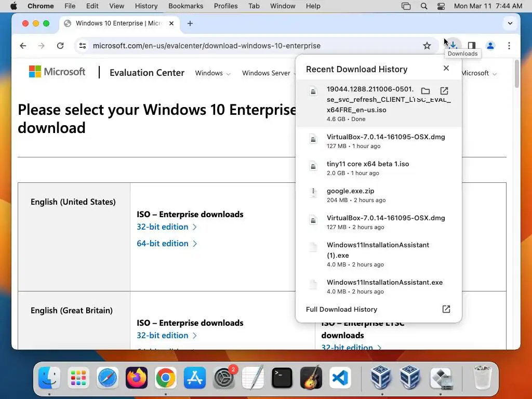Screen dimensions: 532x399
Task: Close the Windows 10 Enterprise tab
Action: pyautogui.click(x=171, y=23)
